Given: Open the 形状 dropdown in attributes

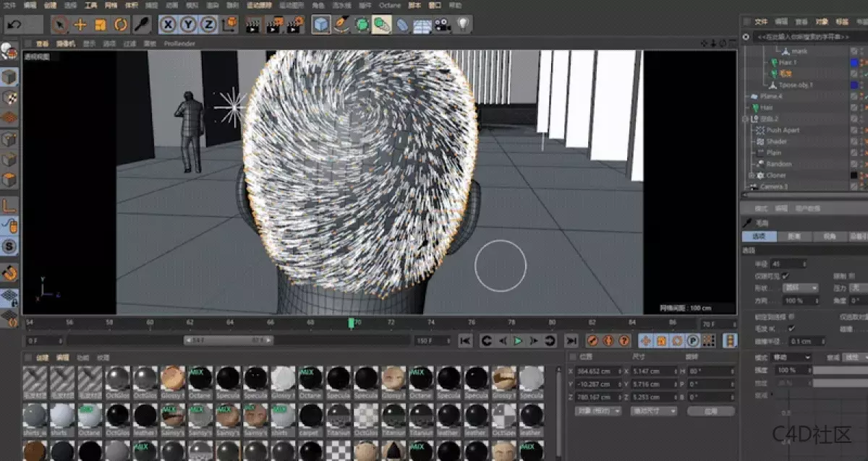Looking at the screenshot, I should click(x=799, y=288).
